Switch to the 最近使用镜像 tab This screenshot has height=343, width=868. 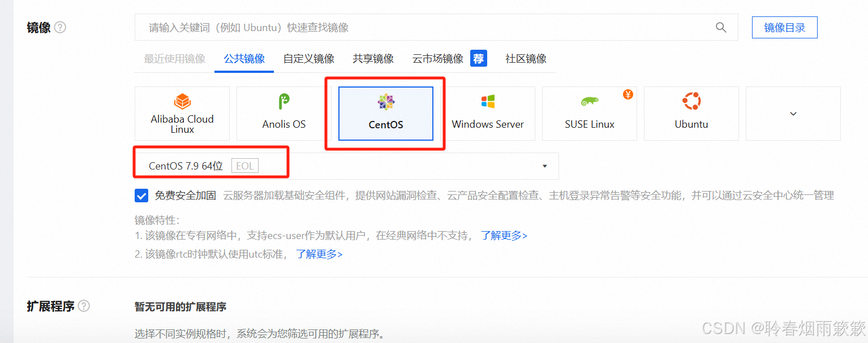(175, 59)
